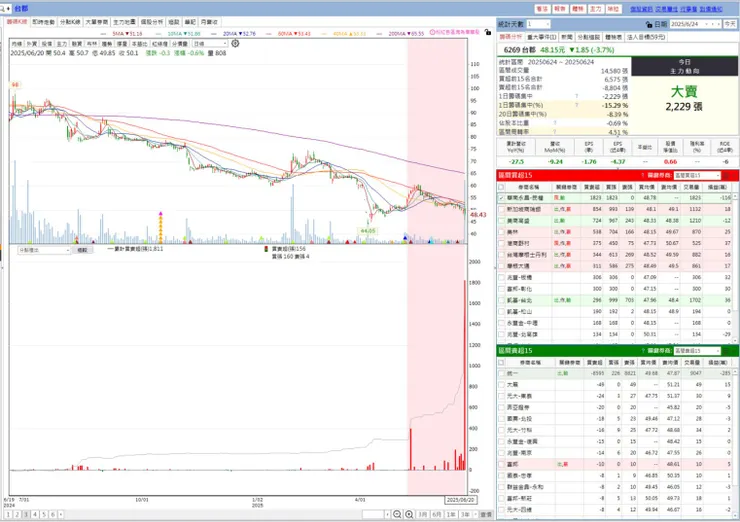Untick the checkbox for 華南永昌 row

click(501, 198)
